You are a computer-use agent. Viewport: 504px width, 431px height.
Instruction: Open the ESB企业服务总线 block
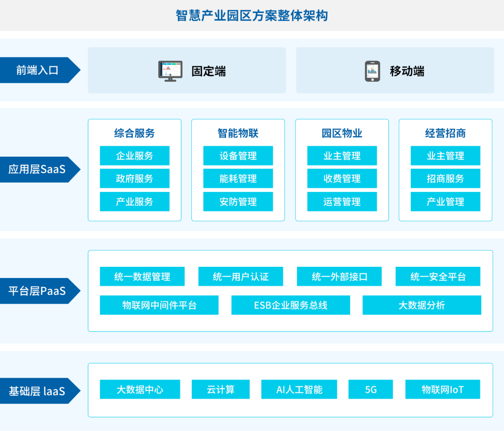(291, 305)
